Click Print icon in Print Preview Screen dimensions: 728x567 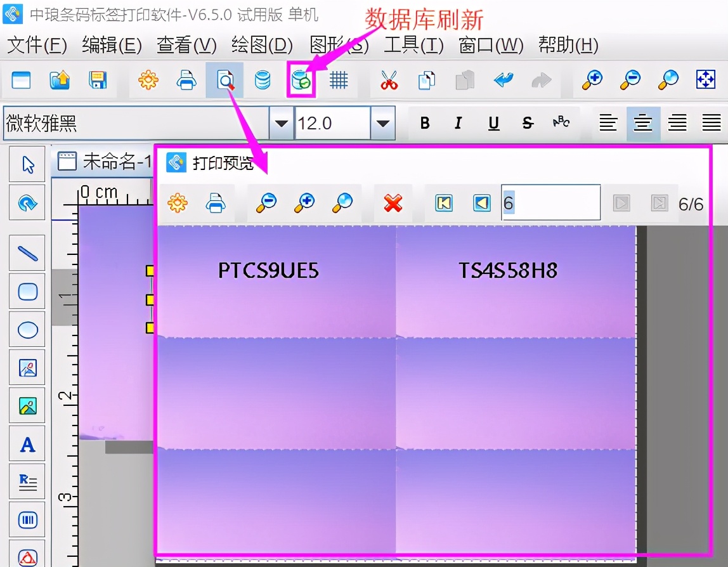coord(216,203)
